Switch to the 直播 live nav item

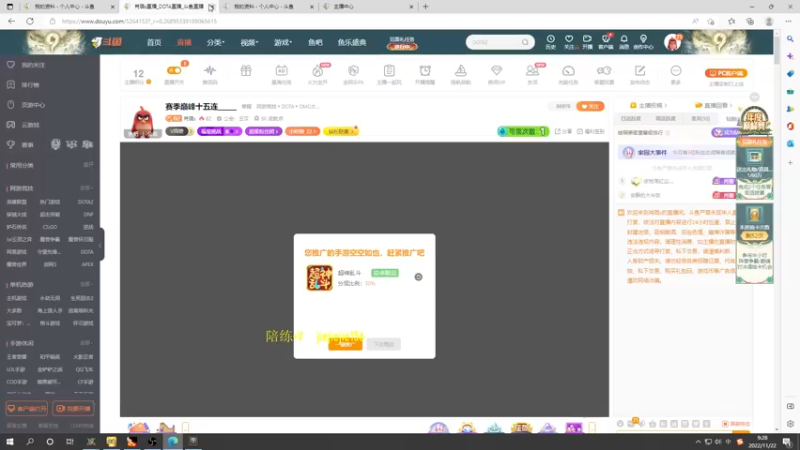pyautogui.click(x=184, y=42)
